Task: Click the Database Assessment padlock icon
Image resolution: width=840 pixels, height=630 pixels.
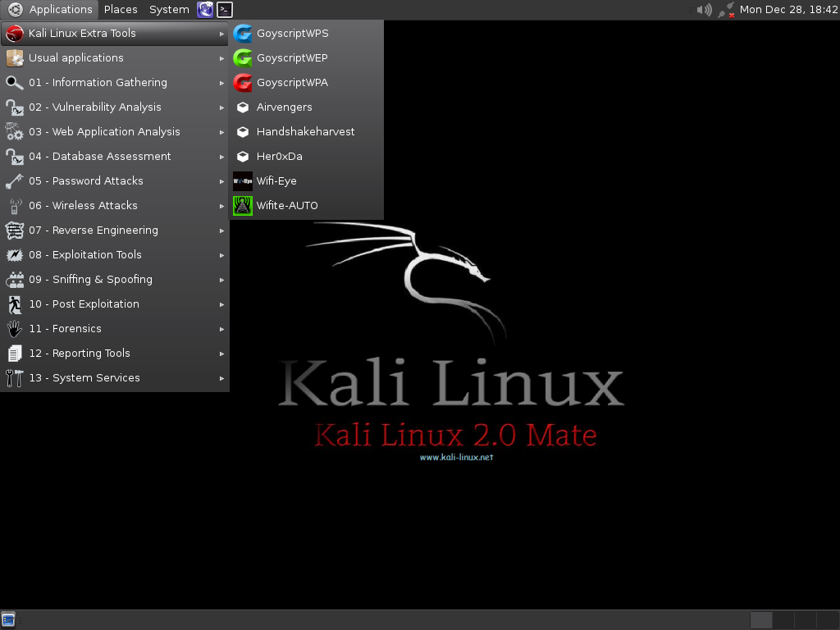Action: [x=15, y=157]
